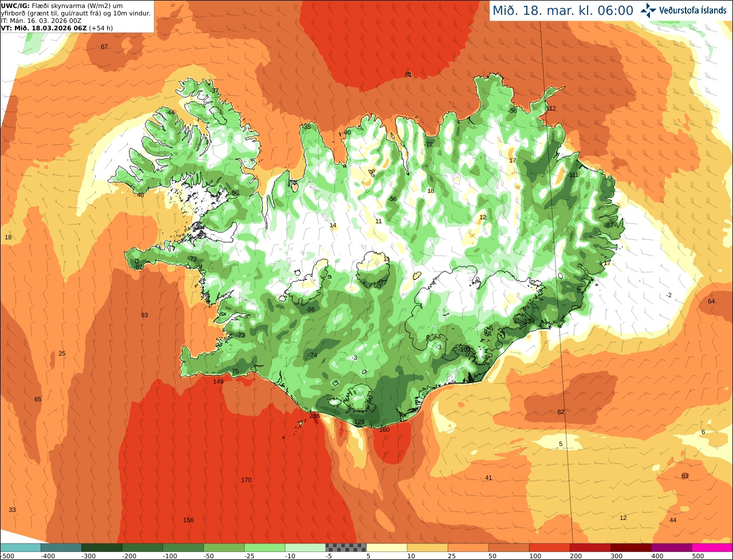Pick the purple legend swatch labeled 400
Screen dimensions: 733x560
pos(672,547)
